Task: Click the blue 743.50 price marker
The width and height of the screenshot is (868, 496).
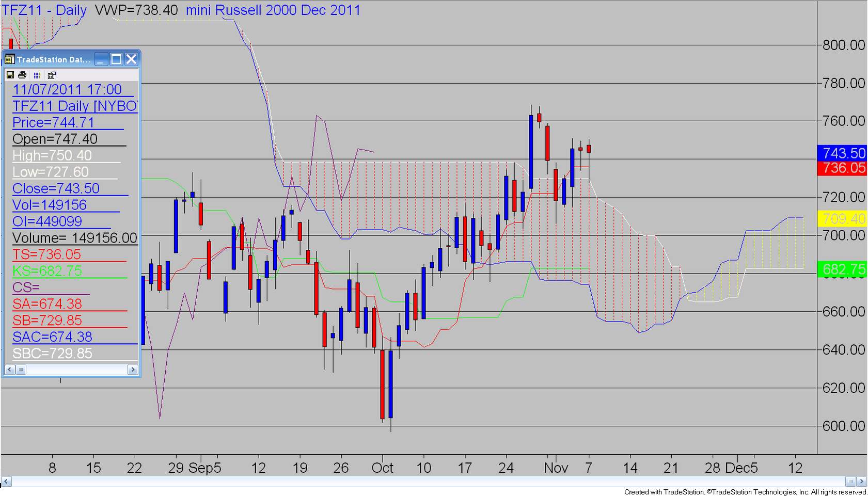Action: 843,153
